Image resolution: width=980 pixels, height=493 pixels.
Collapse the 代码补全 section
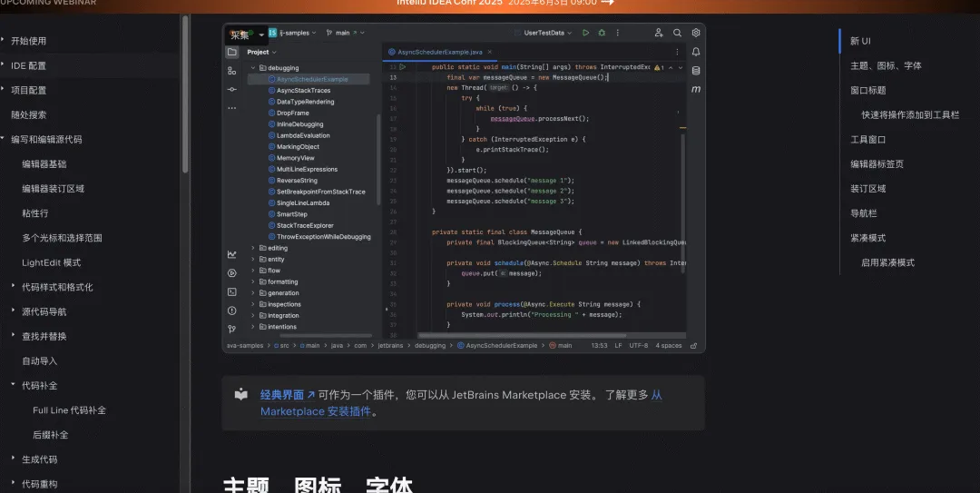(13, 385)
